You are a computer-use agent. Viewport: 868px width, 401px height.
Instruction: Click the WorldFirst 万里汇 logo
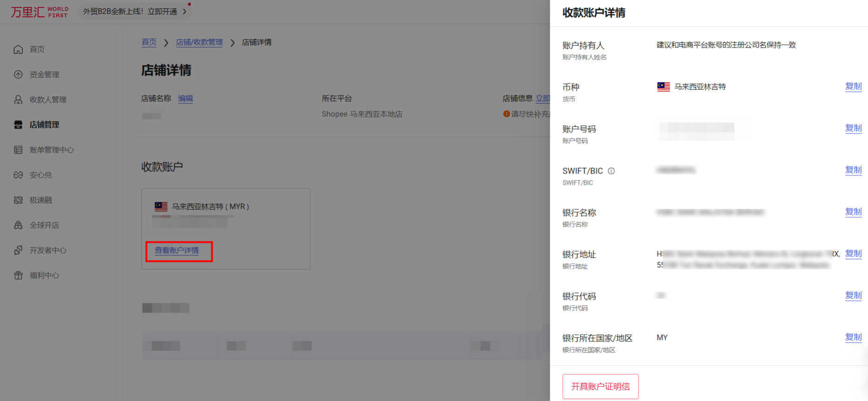coord(40,12)
